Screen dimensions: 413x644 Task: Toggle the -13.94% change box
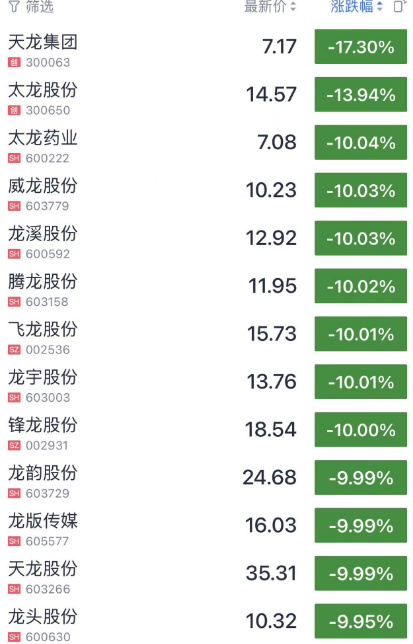pos(361,94)
